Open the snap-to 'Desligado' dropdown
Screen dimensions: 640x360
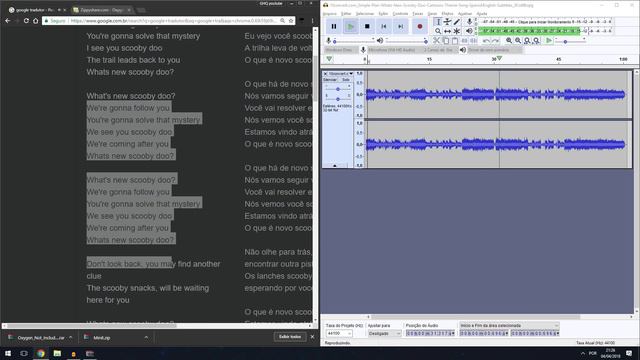tap(384, 333)
